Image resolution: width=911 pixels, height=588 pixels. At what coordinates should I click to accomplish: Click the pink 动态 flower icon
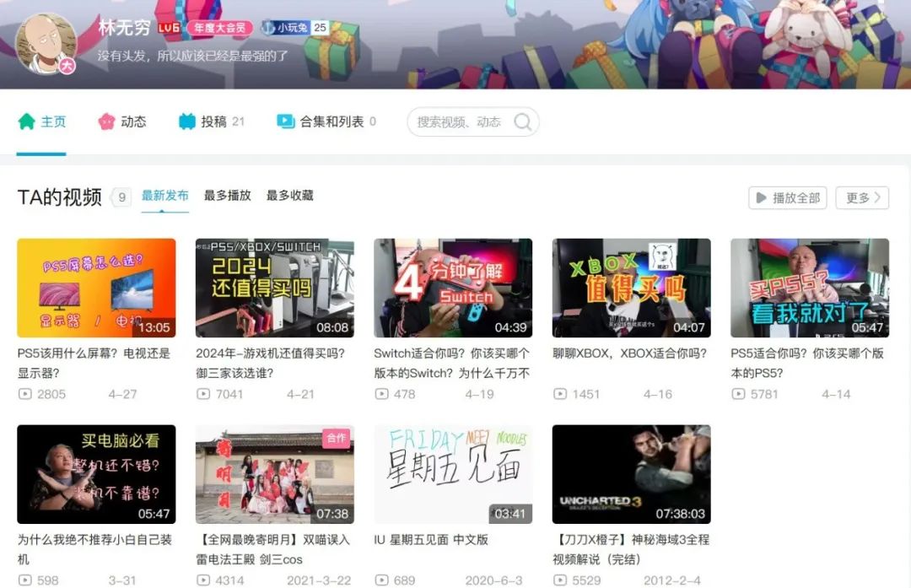click(x=106, y=121)
